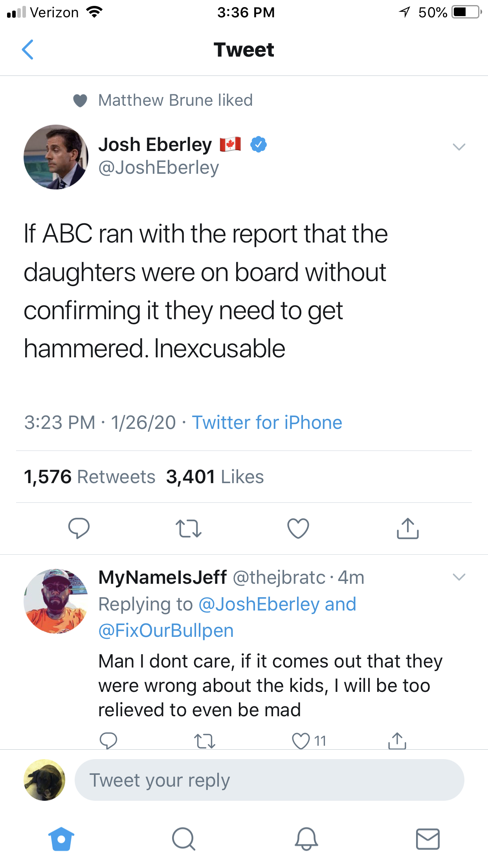Screen dimensions: 488x868
Task: Switch to the Search tab
Action: pyautogui.click(x=183, y=839)
